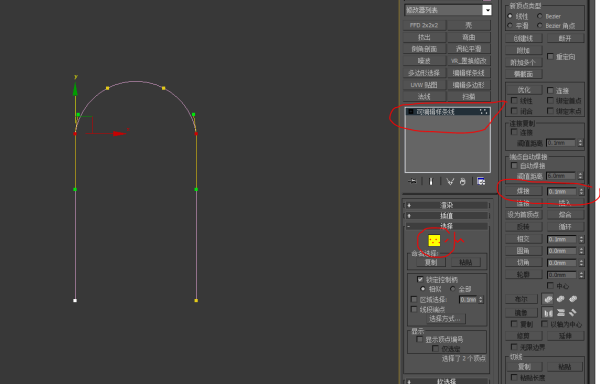Enable the 闭合 checkbox
Screen dimensions: 600x384
pyautogui.click(x=514, y=111)
